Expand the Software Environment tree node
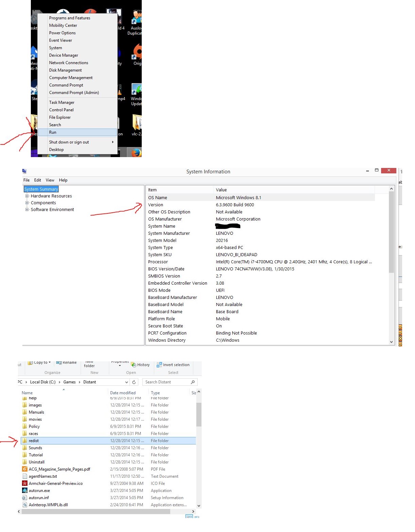The height and width of the screenshot is (532, 415). [x=27, y=209]
